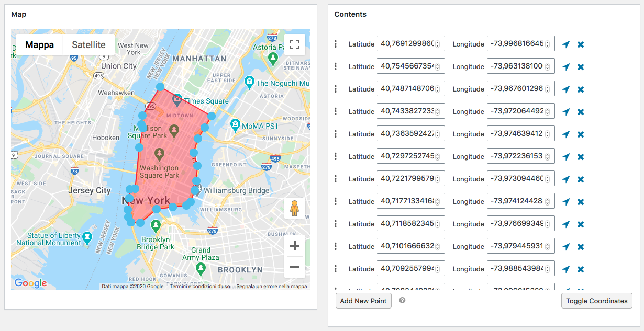Click drag handle of latitude 40,754566735 row
644x331 pixels.
click(336, 66)
